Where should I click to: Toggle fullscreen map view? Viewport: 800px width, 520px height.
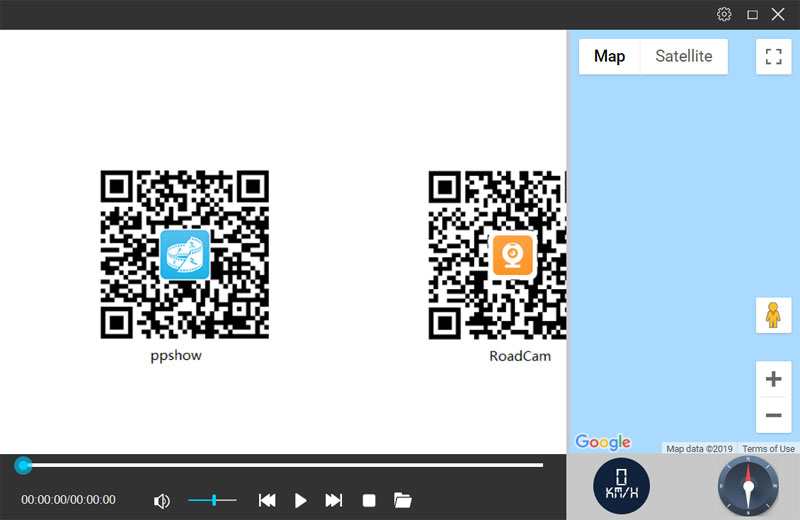(773, 57)
